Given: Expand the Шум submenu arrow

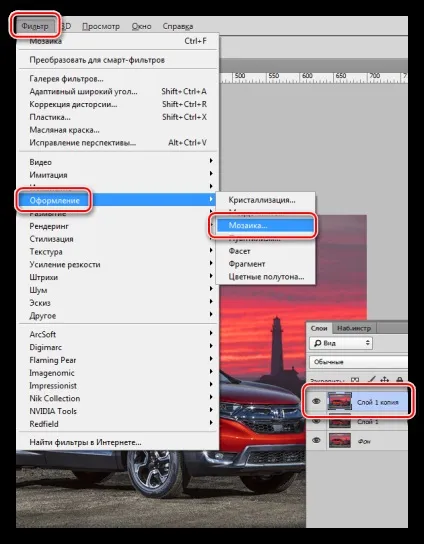Looking at the screenshot, I should [211, 289].
